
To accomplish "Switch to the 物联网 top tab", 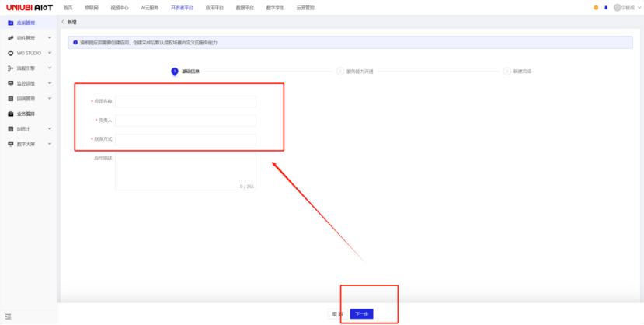I will [x=92, y=8].
